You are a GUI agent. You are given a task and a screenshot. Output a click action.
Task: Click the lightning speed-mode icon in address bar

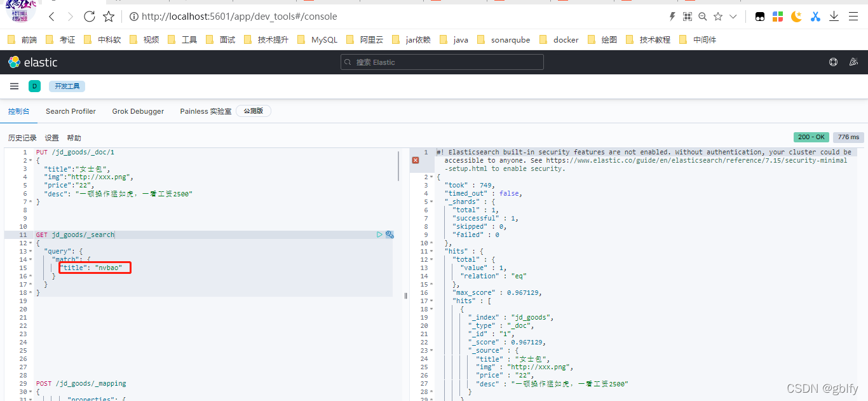point(672,17)
